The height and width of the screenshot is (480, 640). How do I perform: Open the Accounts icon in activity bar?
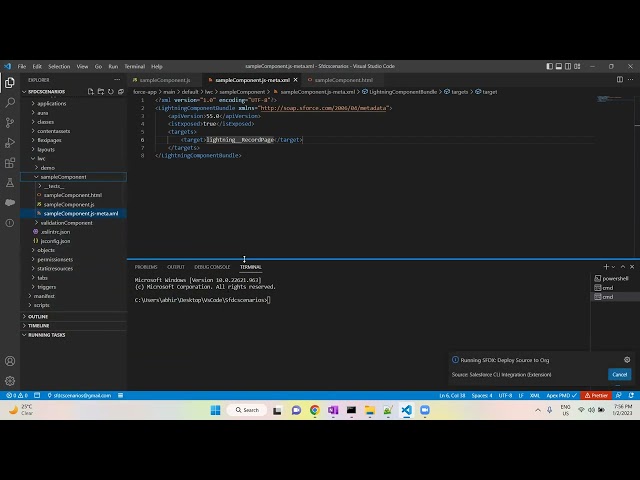click(10, 361)
